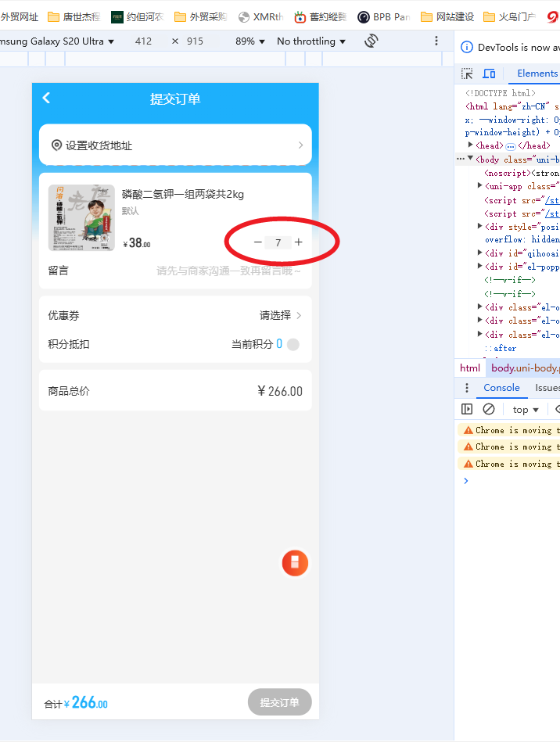Click the orange floating action icon
This screenshot has height=746, width=560.
click(295, 562)
